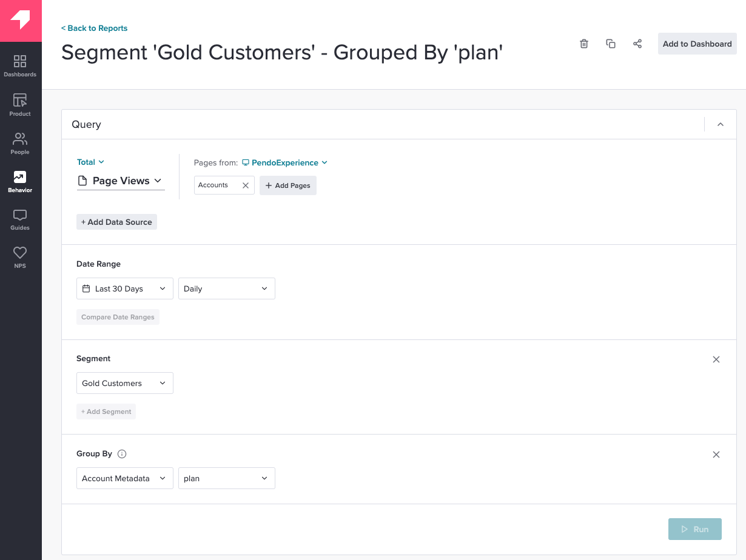Screen dimensions: 746x560
Task: Open NPS section
Action: pyautogui.click(x=20, y=258)
